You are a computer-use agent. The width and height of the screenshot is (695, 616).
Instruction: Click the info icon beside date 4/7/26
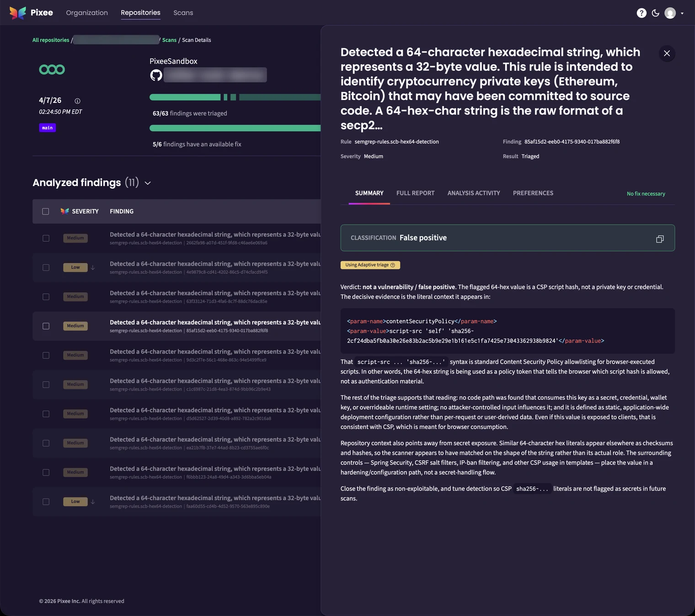coord(77,101)
